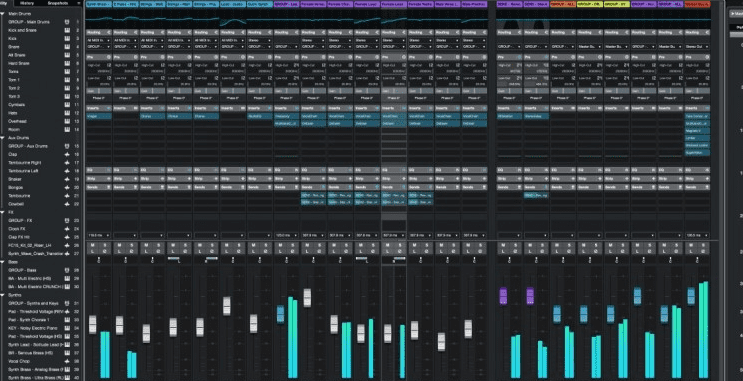Click the volume fader on first Synth Brass channel
Image resolution: width=743 pixels, height=381 pixels.
(x=92, y=325)
